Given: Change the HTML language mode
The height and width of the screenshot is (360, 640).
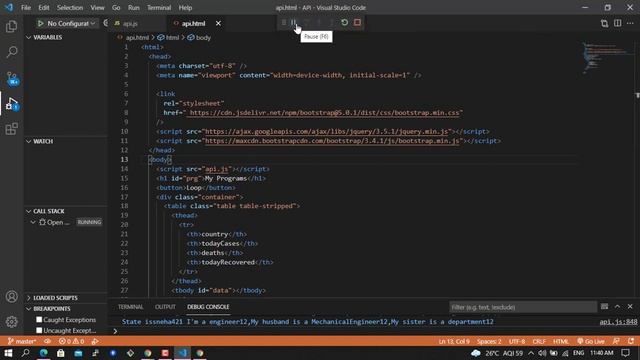Looking at the screenshot, I should pyautogui.click(x=560, y=341).
